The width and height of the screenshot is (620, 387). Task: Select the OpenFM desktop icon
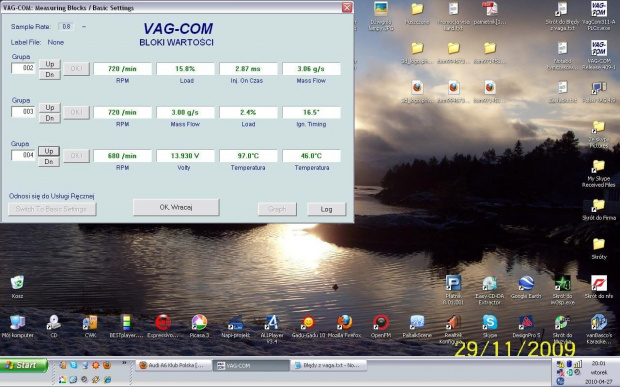click(x=381, y=326)
